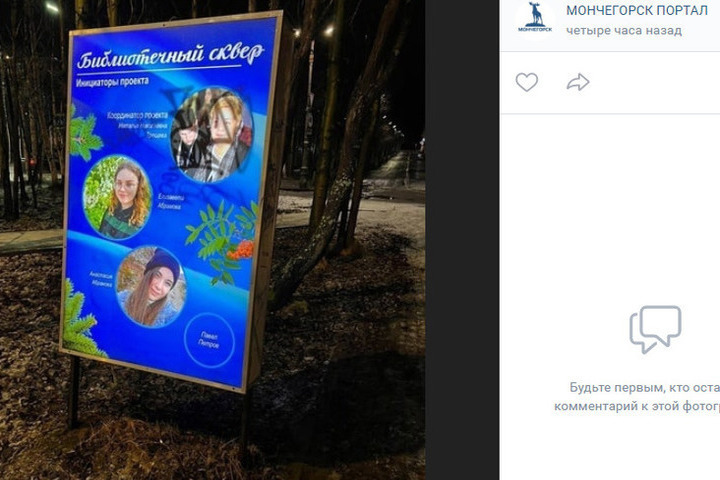Image resolution: width=720 pixels, height=480 pixels.
Task: Click the 'Библиотечный сквер' title on the poster
Action: 170,56
